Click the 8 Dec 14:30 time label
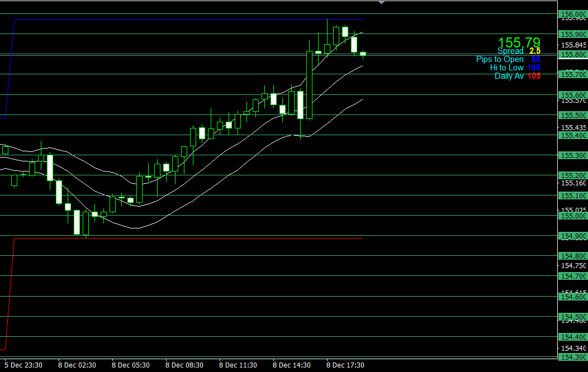Viewport: 588px width, 372px height. coord(292,365)
